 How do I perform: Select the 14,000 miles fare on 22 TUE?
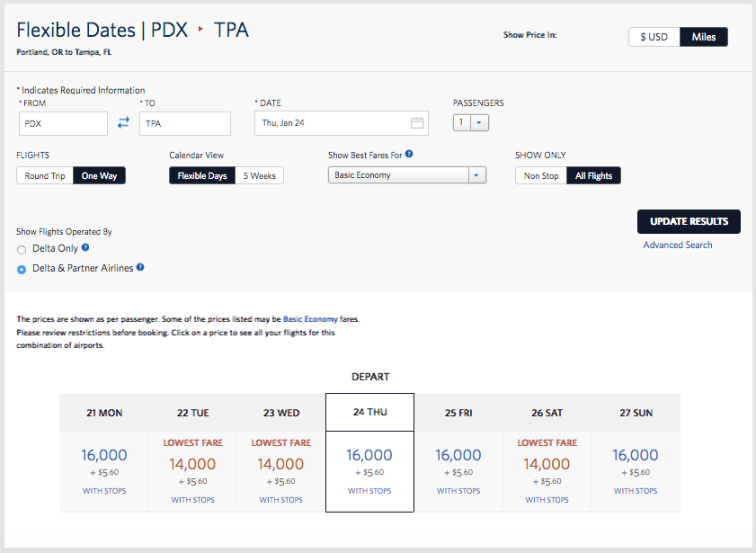(x=192, y=464)
